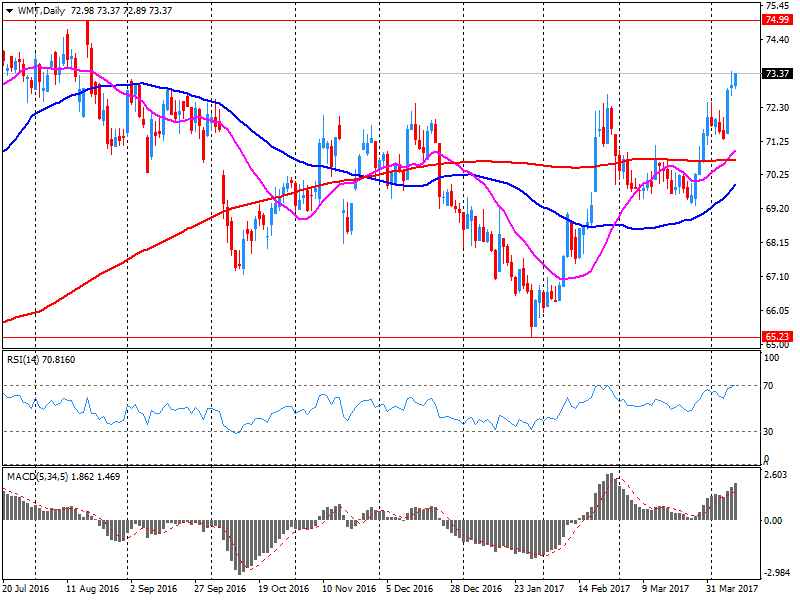Open the WMT chart dropdown triangle
This screenshot has width=800, height=600.
[x=10, y=11]
